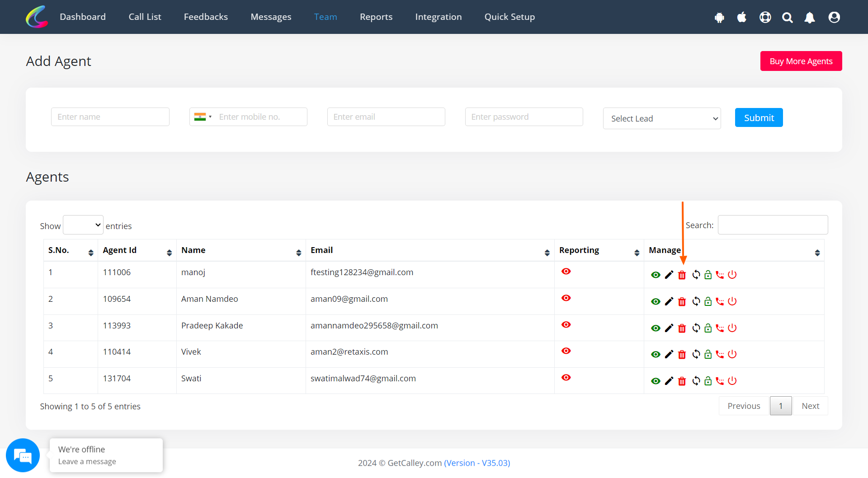Click the search magnifier icon in the header
The height and width of the screenshot is (478, 868).
tap(788, 18)
